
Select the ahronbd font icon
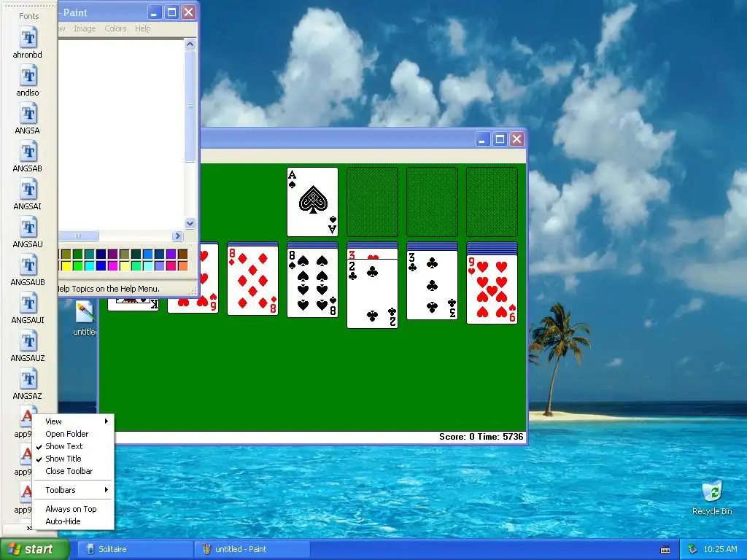(x=28, y=43)
